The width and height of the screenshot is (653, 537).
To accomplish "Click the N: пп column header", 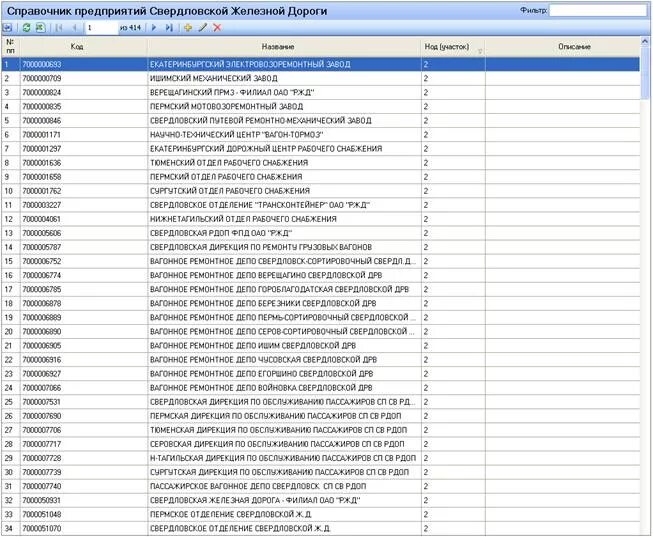I will click(x=10, y=47).
